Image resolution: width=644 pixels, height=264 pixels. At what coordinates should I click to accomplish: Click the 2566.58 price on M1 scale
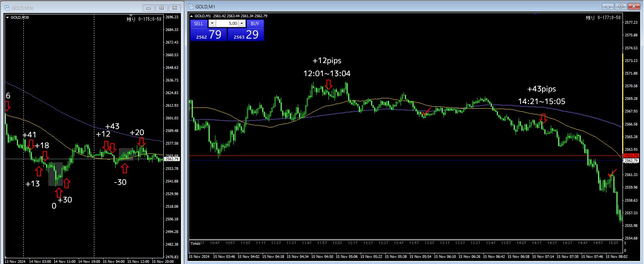point(631,124)
